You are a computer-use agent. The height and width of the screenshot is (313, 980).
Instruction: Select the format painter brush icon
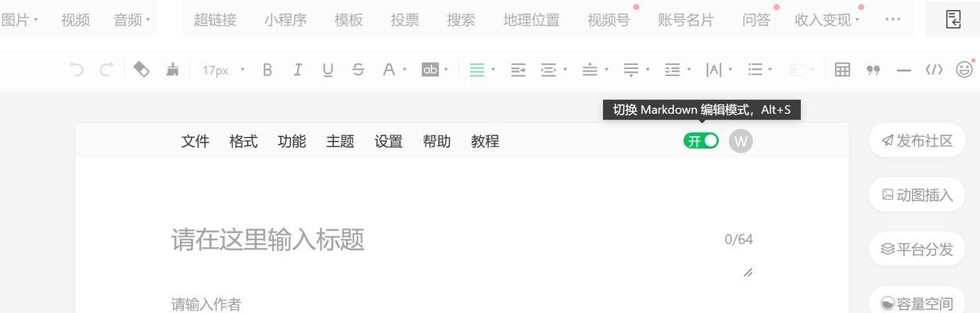pos(172,70)
